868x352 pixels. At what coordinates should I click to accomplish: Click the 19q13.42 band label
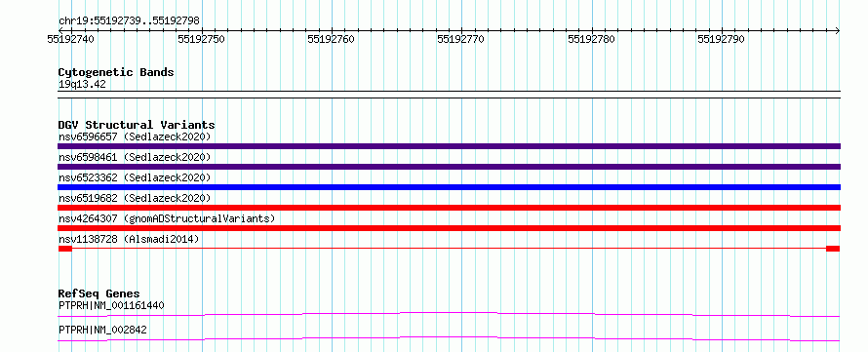coord(82,84)
